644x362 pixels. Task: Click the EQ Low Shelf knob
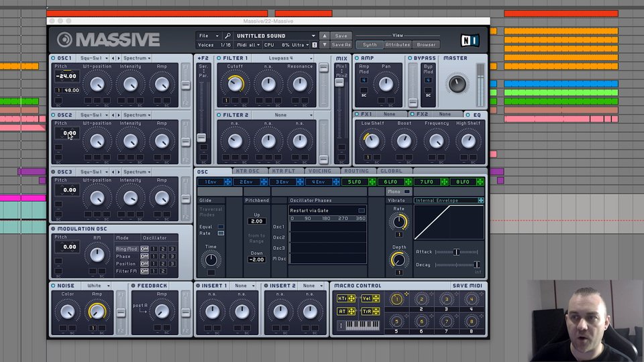(372, 141)
